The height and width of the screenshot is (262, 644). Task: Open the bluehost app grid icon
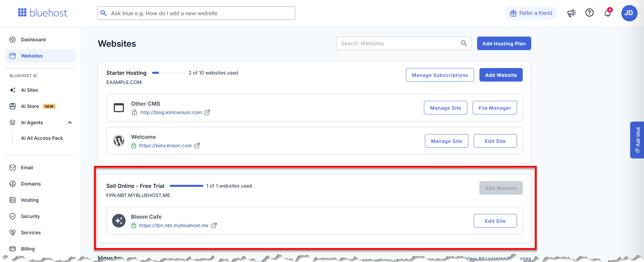click(22, 13)
